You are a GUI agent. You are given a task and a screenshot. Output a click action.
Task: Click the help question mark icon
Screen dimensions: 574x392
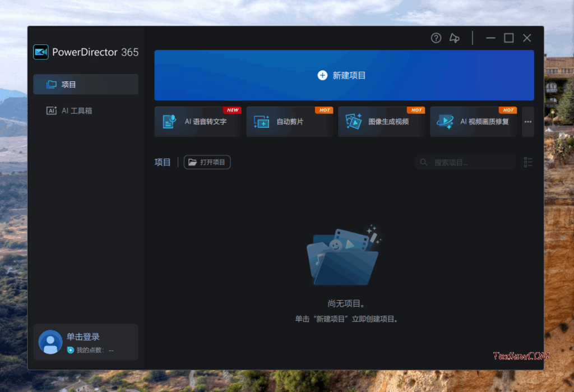436,38
